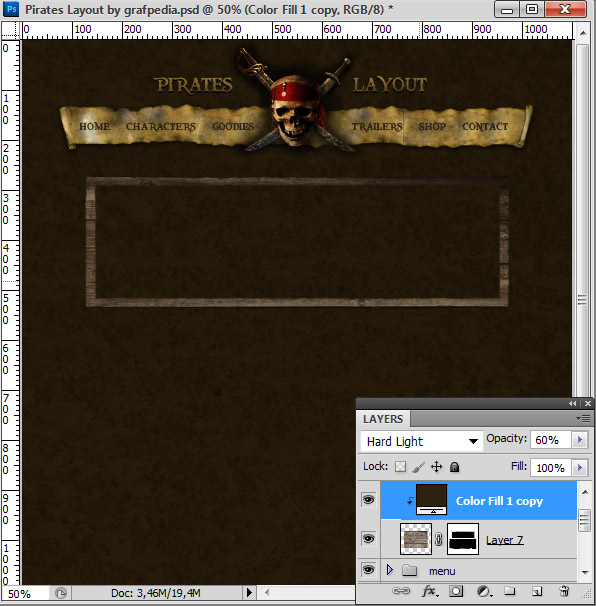Collapse the Layers panel to icons
The width and height of the screenshot is (596, 606).
click(x=572, y=403)
